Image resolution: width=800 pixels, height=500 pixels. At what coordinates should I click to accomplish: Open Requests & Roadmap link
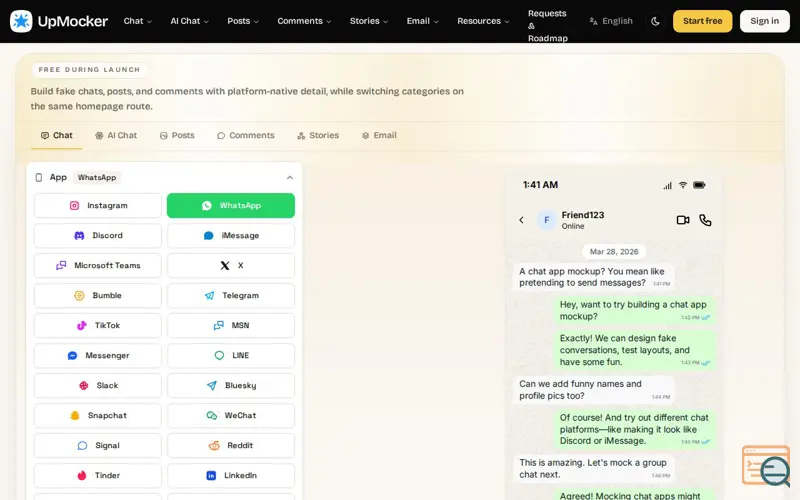click(547, 26)
